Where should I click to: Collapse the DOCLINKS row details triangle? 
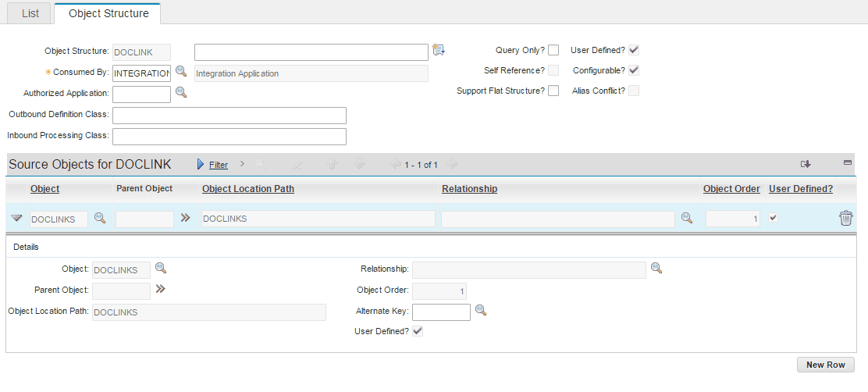(x=16, y=219)
